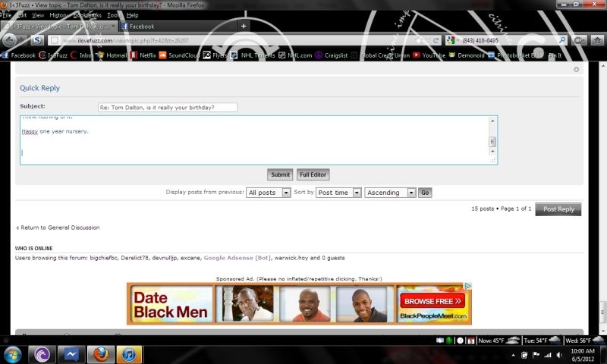Click 'Return to General Discussion' link
The image size is (607, 364).
59,227
